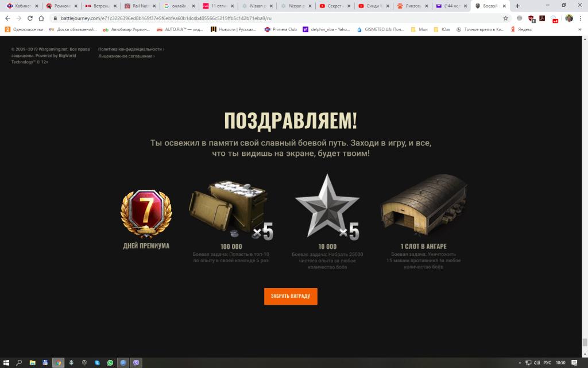The height and width of the screenshot is (368, 588).
Task: Open the Юля bookmarks folder
Action: [x=442, y=29]
